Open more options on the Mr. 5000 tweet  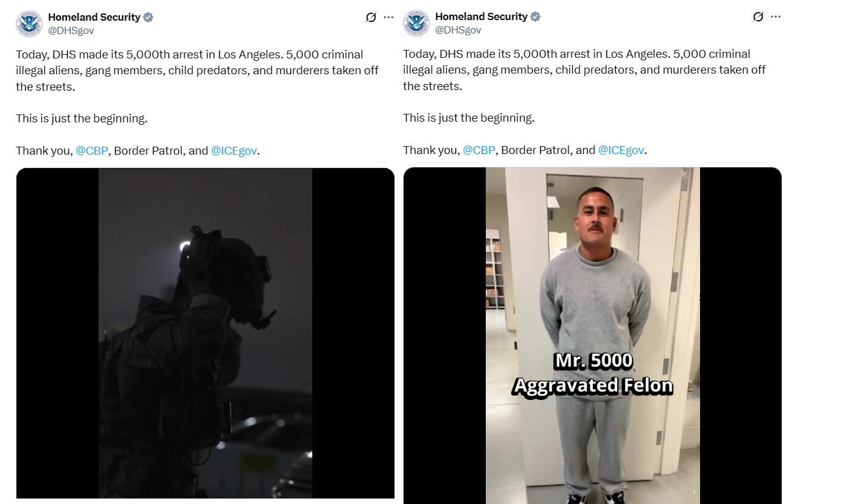[x=776, y=17]
